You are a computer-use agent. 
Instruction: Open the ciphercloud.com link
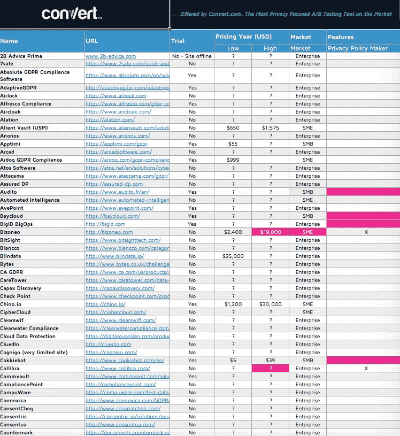116,312
